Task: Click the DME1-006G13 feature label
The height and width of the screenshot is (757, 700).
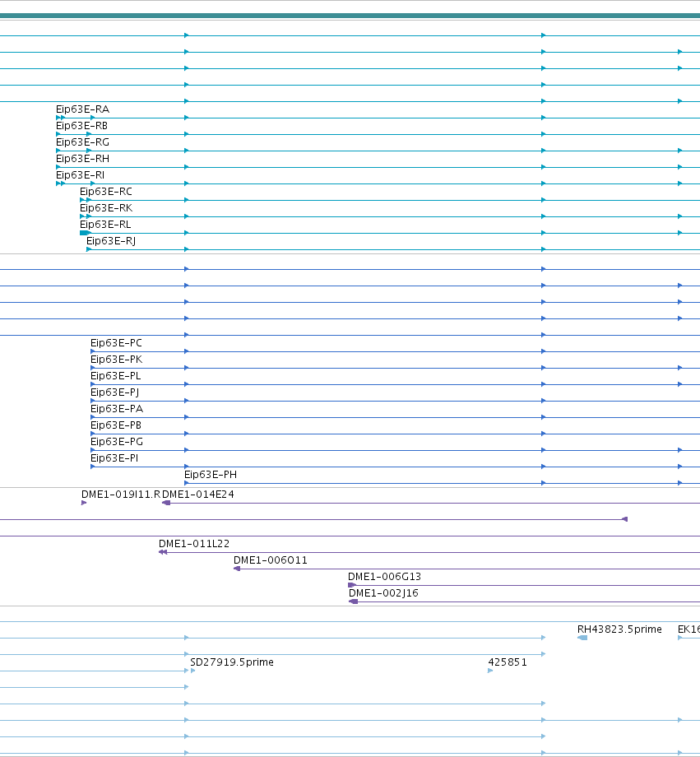Action: pos(384,577)
